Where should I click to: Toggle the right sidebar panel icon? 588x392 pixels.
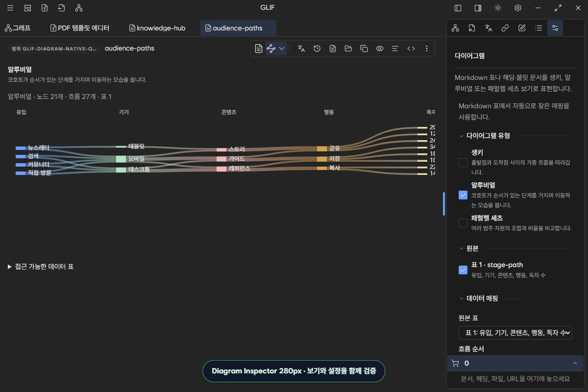coord(478,8)
